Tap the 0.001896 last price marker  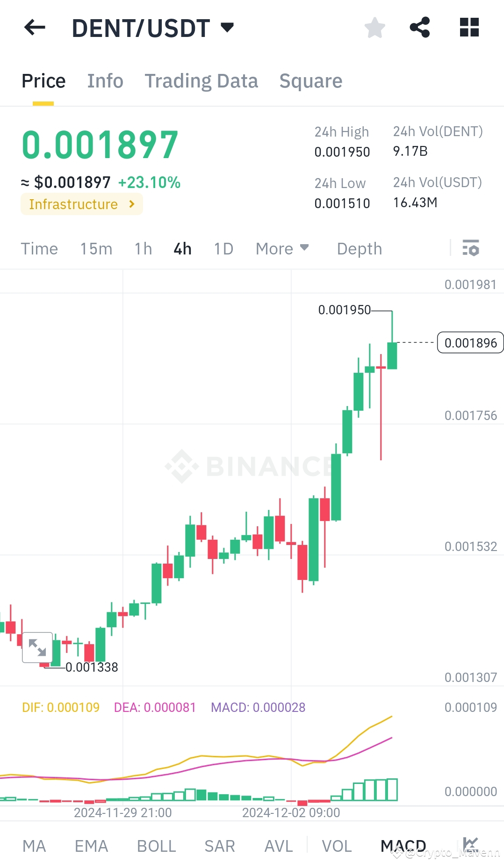(470, 343)
